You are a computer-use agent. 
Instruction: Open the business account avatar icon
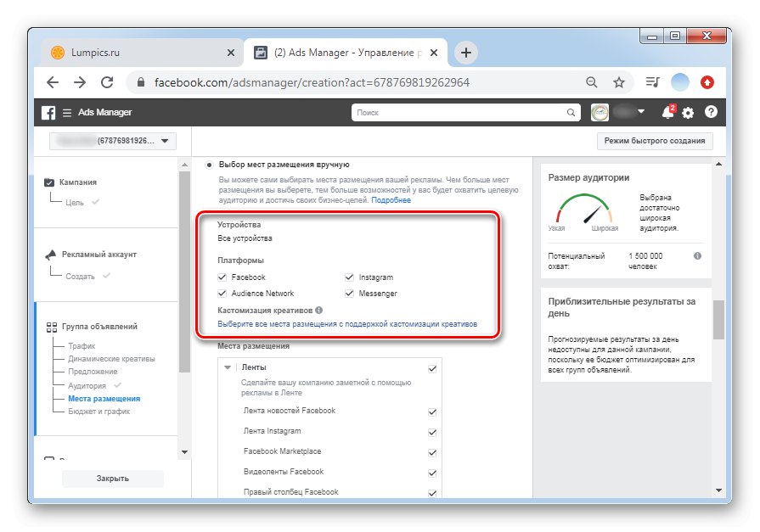click(x=600, y=112)
